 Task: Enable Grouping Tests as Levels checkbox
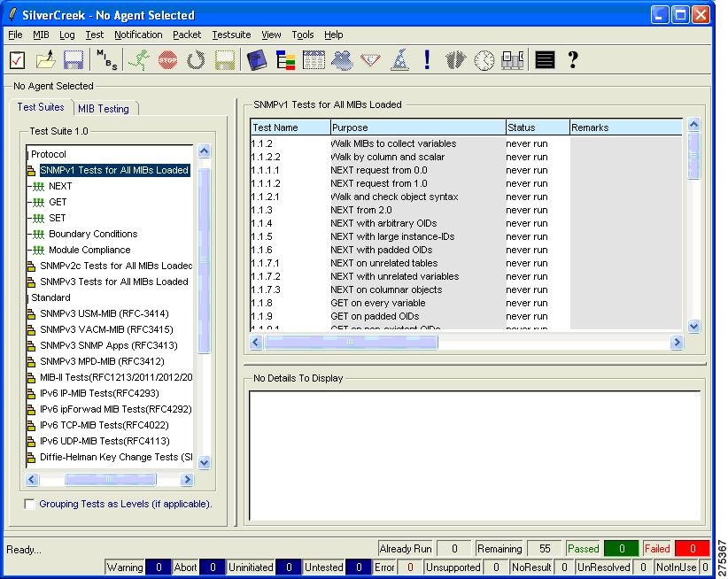pos(29,505)
